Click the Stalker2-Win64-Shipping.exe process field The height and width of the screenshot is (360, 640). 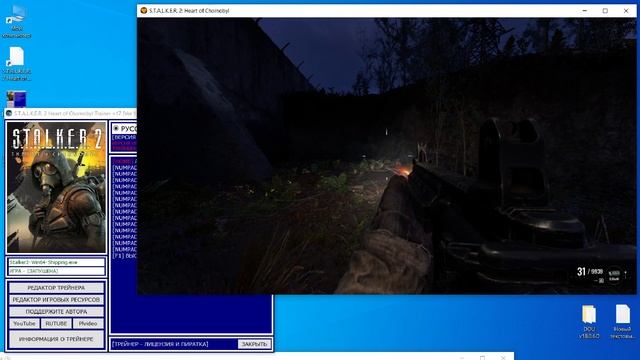(x=56, y=262)
